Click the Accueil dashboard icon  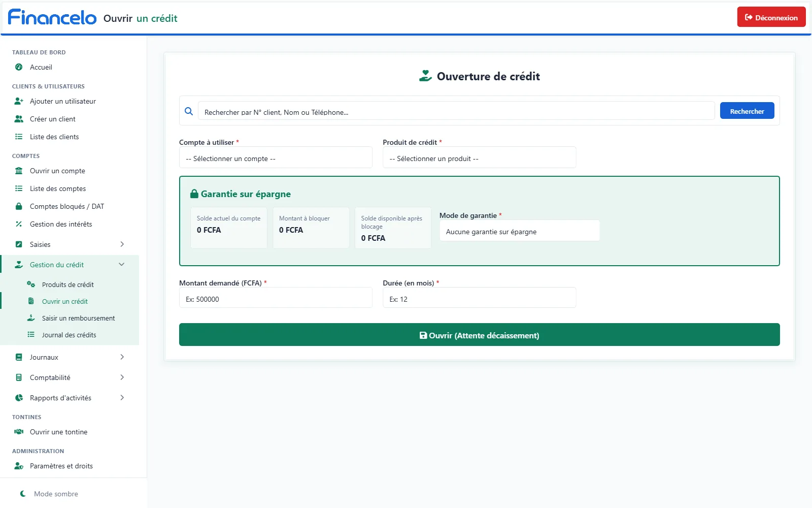(19, 67)
